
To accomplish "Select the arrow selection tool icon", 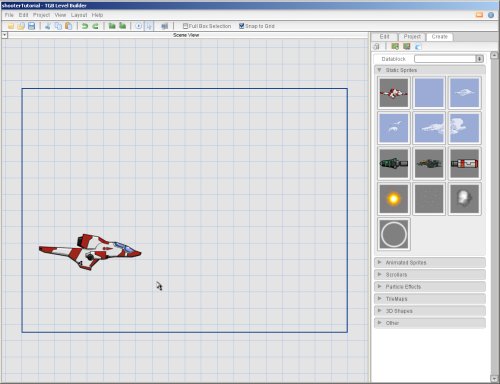I will coord(149,26).
